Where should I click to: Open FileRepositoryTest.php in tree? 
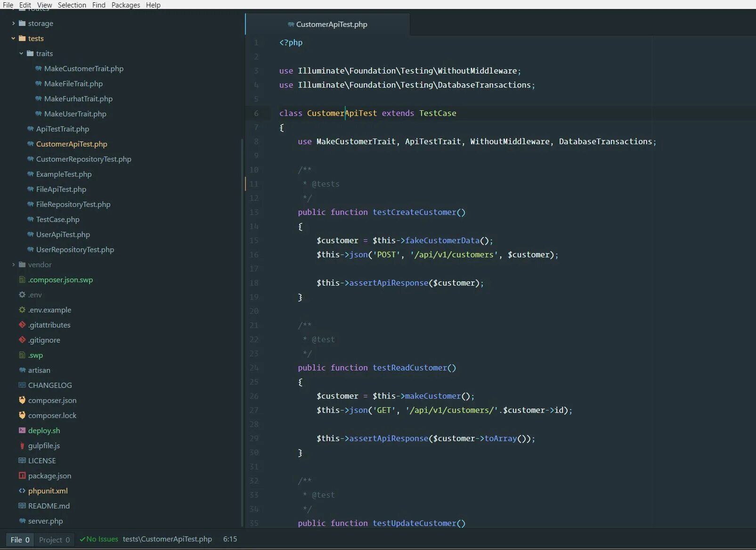(73, 204)
